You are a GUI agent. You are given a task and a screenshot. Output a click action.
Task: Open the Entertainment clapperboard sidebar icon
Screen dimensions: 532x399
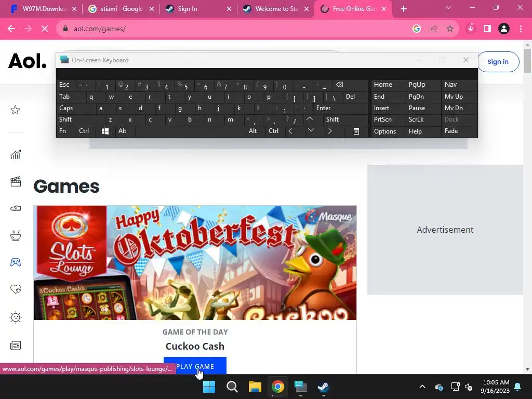pyautogui.click(x=15, y=181)
